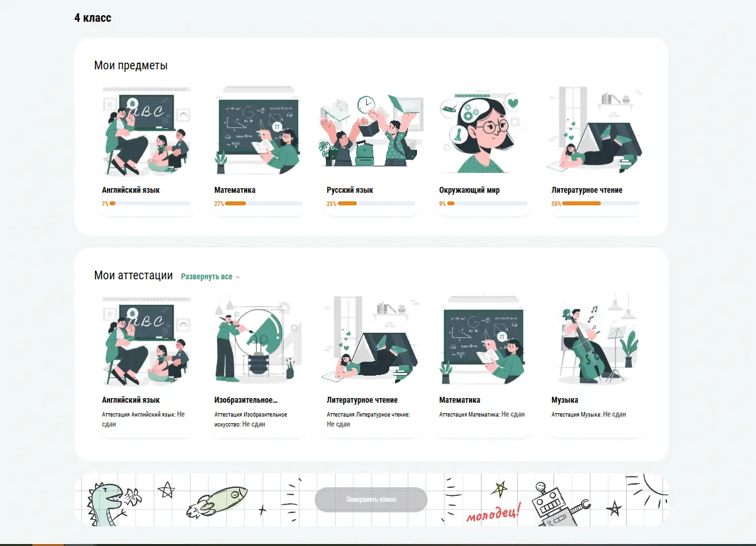
Task: Click Аттестация Математика: Не сдан status text
Action: (482, 415)
